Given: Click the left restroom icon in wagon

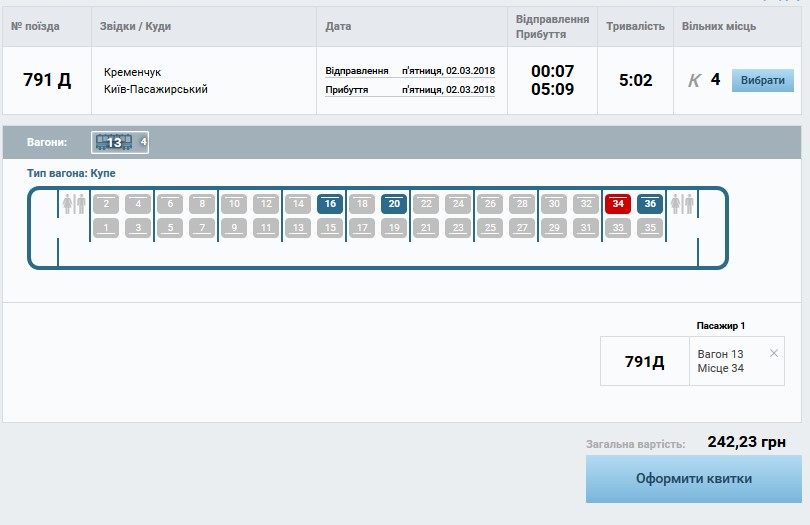Looking at the screenshot, I should [74, 204].
